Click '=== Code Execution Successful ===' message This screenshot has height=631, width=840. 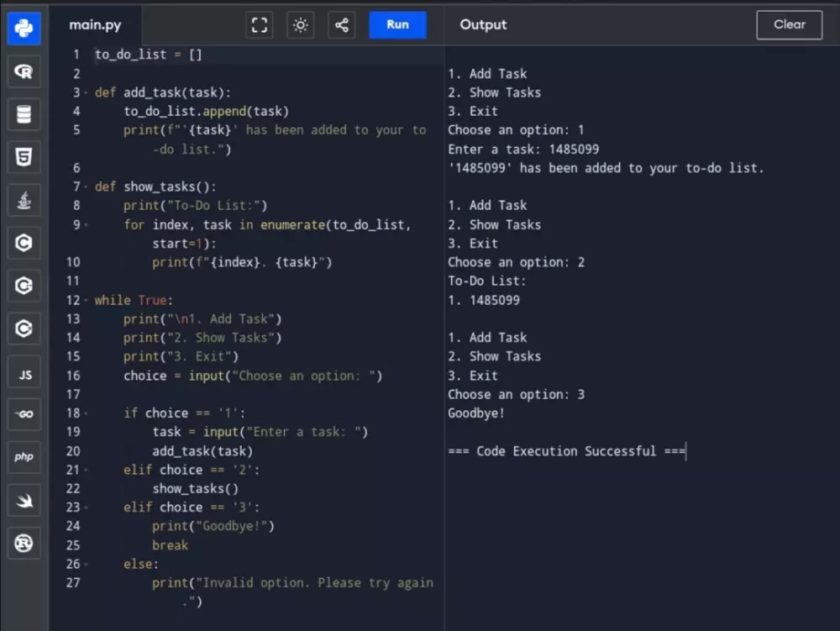click(567, 451)
